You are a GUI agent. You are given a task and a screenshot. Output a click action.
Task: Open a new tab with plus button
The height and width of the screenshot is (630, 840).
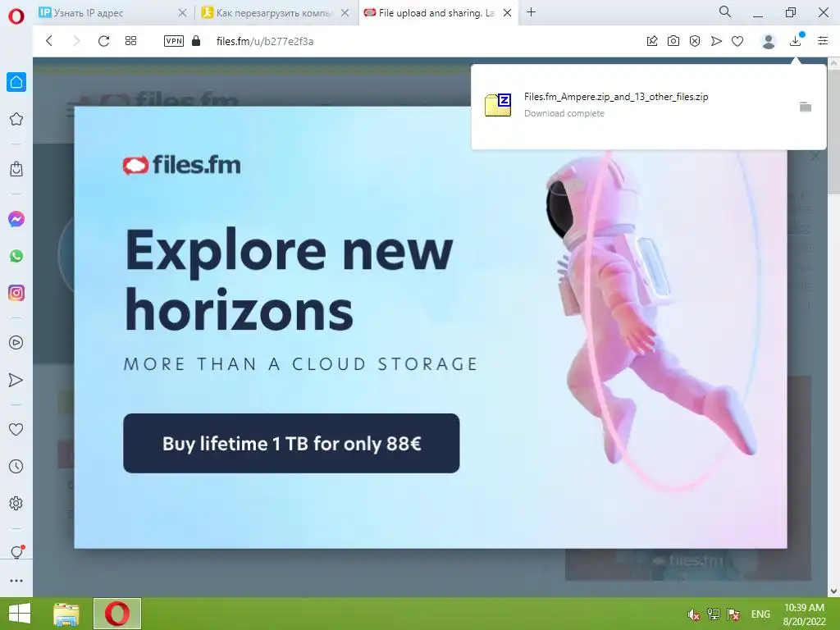pyautogui.click(x=531, y=11)
